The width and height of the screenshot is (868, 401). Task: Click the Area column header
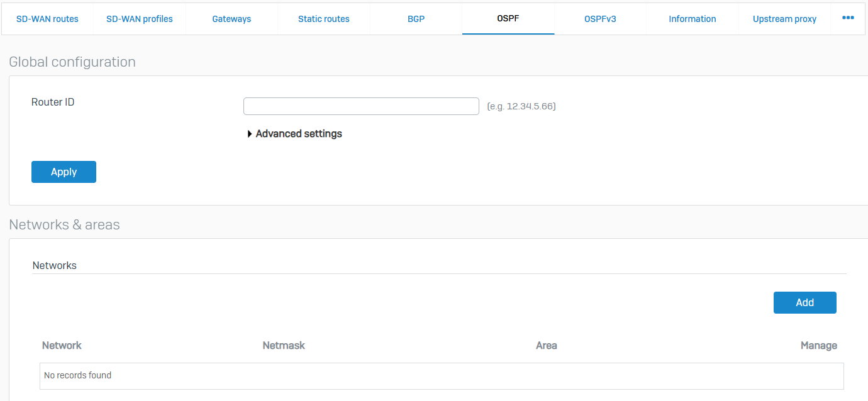(x=546, y=345)
